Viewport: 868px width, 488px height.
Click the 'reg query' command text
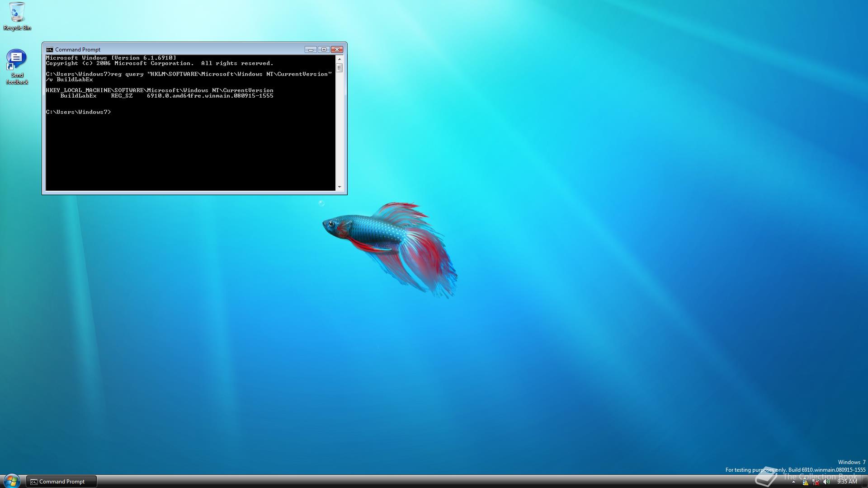click(x=127, y=74)
